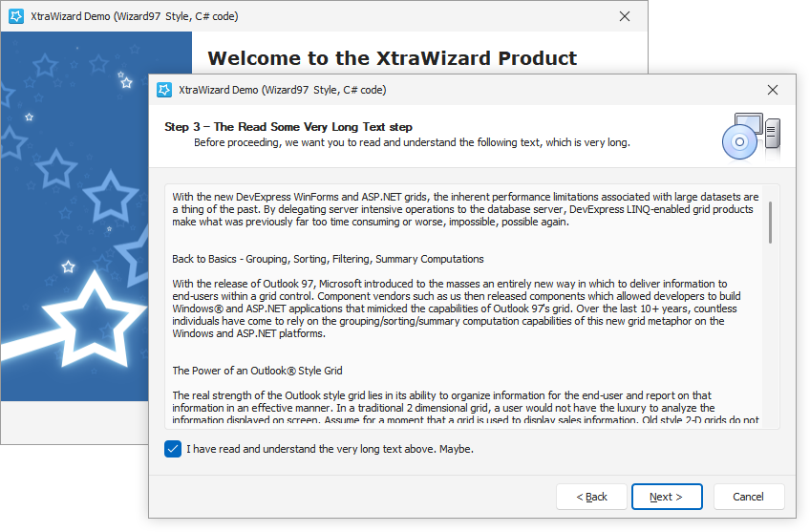
Task: Click the vertical scrollbar thumb in text area
Action: pyautogui.click(x=770, y=223)
